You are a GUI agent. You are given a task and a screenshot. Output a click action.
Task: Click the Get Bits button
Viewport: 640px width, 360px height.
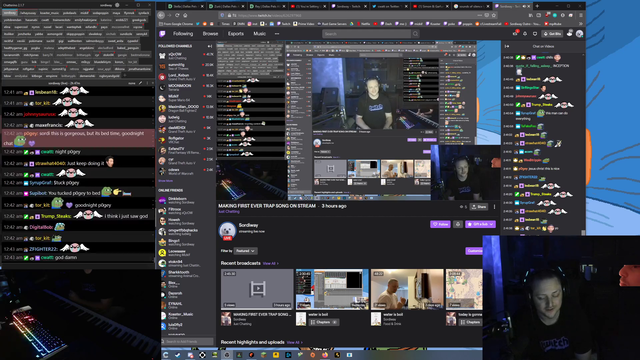(552, 34)
